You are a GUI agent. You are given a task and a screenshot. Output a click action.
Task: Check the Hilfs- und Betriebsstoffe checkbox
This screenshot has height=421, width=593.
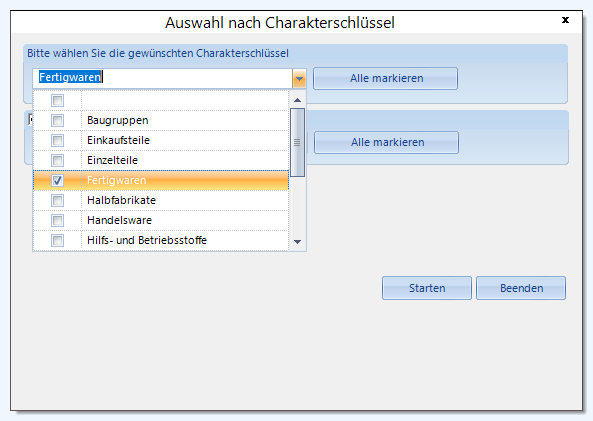click(x=57, y=240)
